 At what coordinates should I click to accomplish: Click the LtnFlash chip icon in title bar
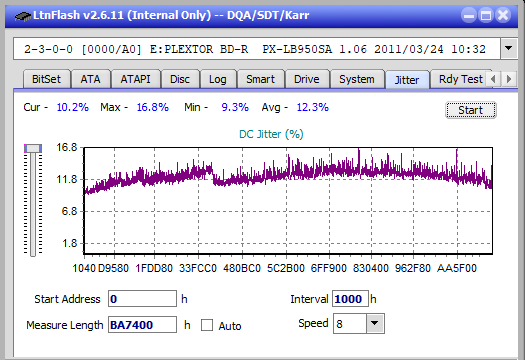(x=23, y=16)
